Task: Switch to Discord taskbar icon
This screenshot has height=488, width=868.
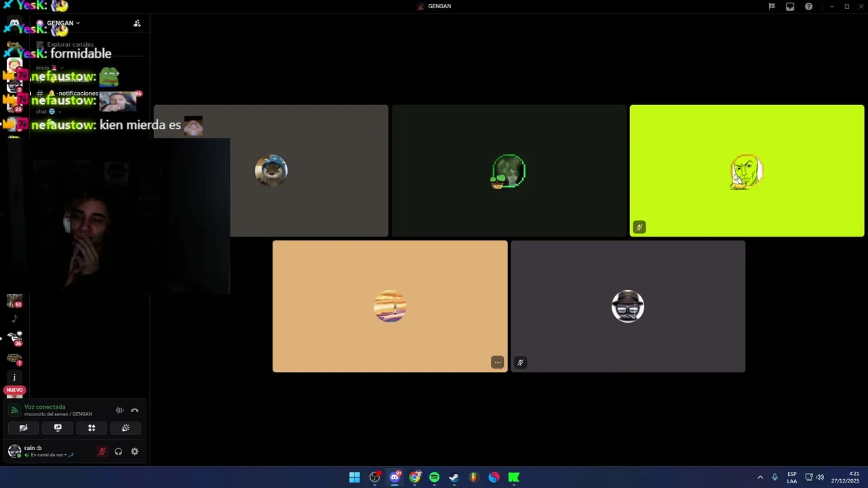Action: [395, 477]
